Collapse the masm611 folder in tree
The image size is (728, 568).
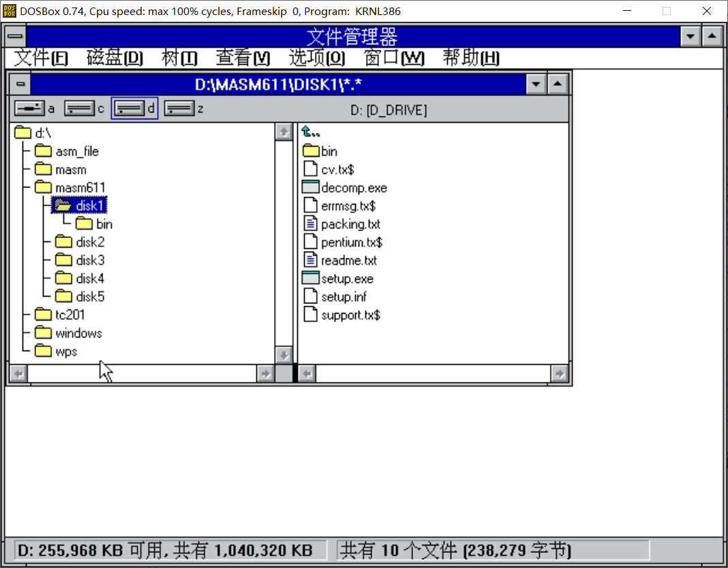[70, 188]
